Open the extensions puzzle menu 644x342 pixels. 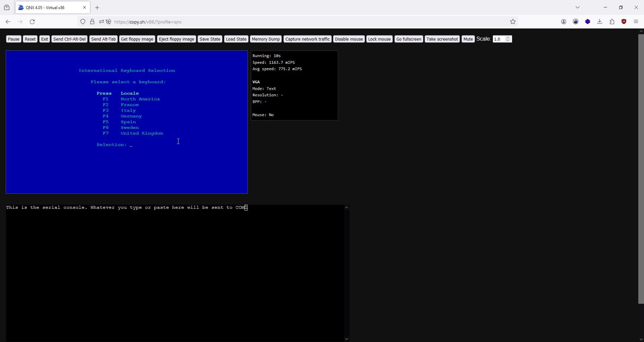click(x=612, y=22)
